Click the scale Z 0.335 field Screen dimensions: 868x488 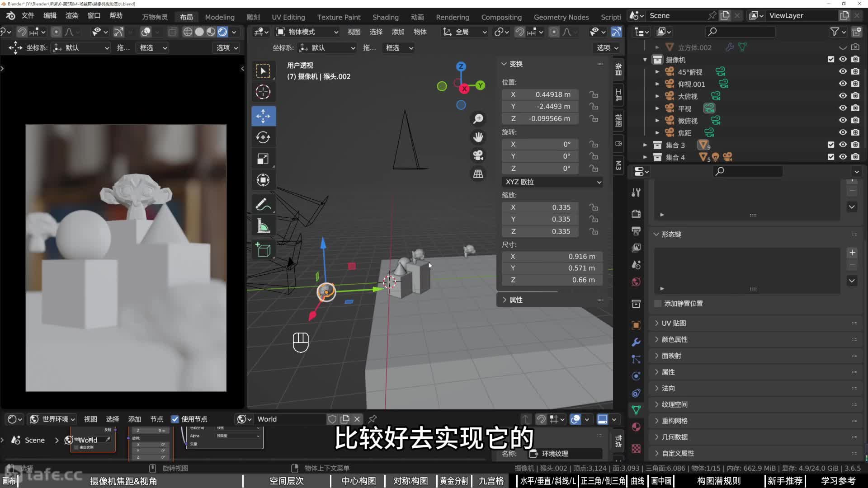click(540, 231)
